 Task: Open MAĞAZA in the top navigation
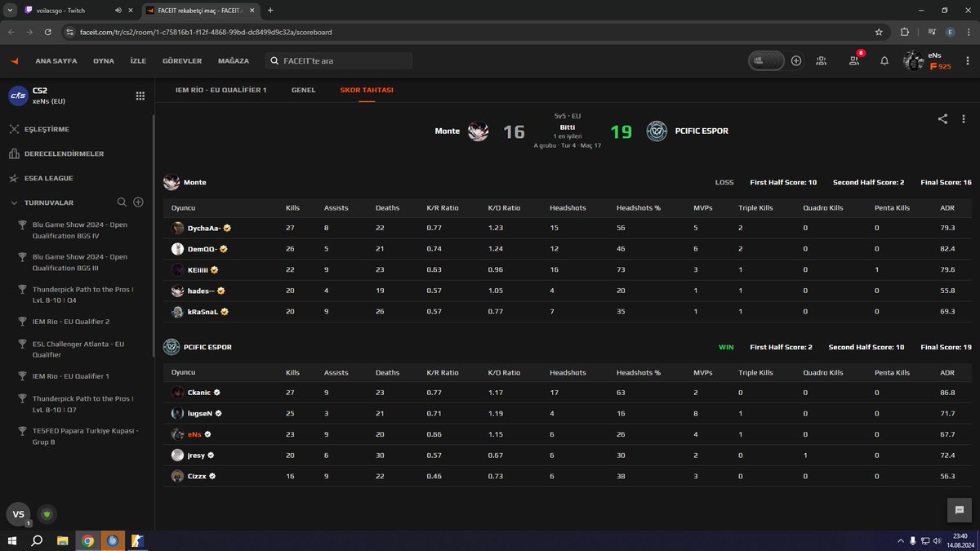tap(233, 60)
